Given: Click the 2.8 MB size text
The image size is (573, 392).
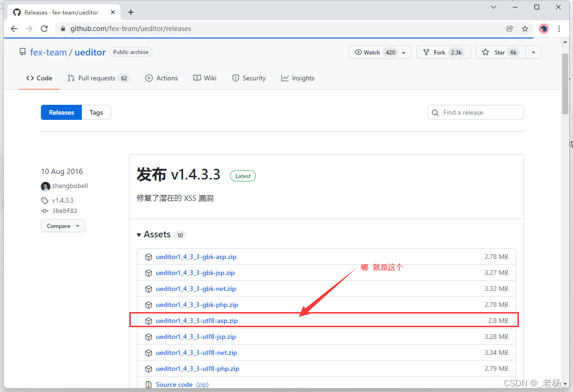Looking at the screenshot, I should coord(498,321).
